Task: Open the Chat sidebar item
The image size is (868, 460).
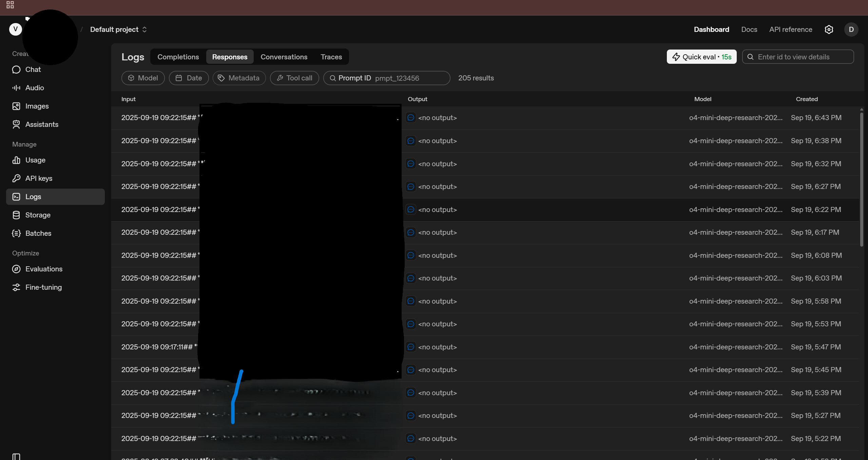Action: pos(33,70)
